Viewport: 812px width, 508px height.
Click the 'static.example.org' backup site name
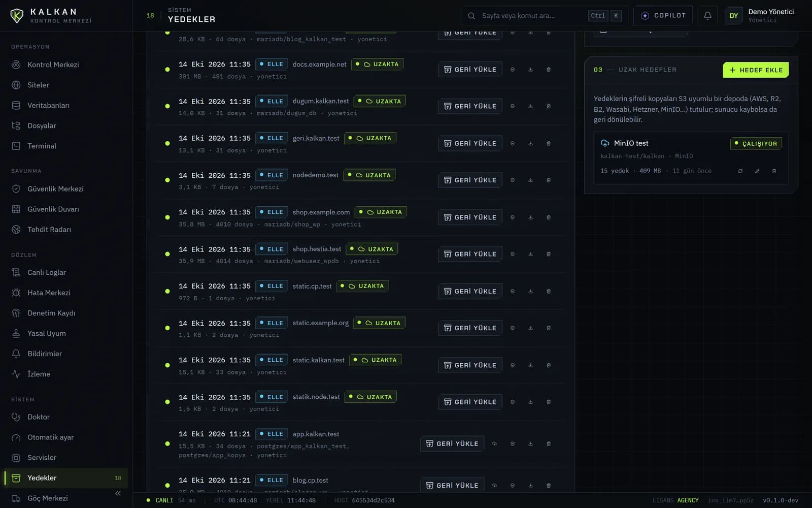tap(321, 323)
